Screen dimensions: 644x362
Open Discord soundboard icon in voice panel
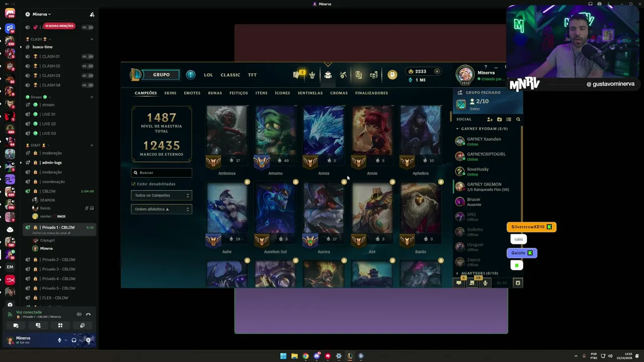(83, 325)
